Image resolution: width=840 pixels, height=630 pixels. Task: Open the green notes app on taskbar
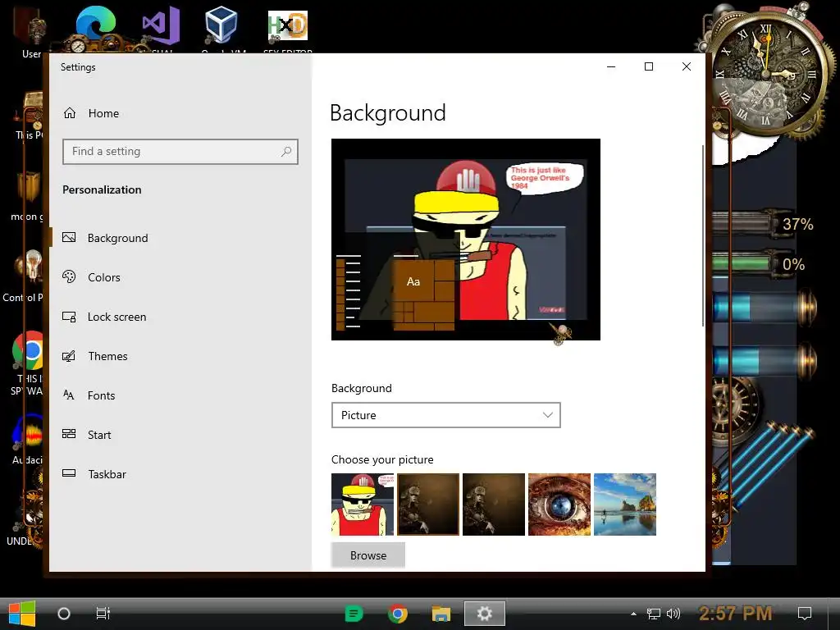354,614
